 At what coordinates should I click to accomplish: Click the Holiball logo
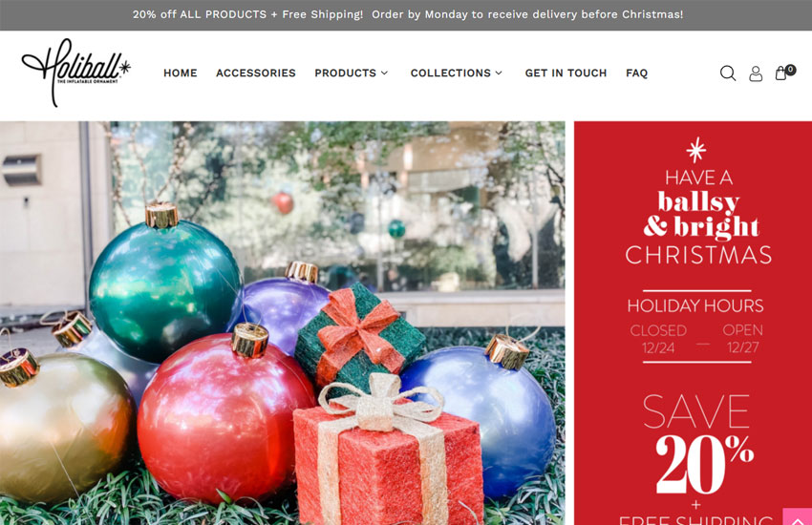pyautogui.click(x=76, y=73)
